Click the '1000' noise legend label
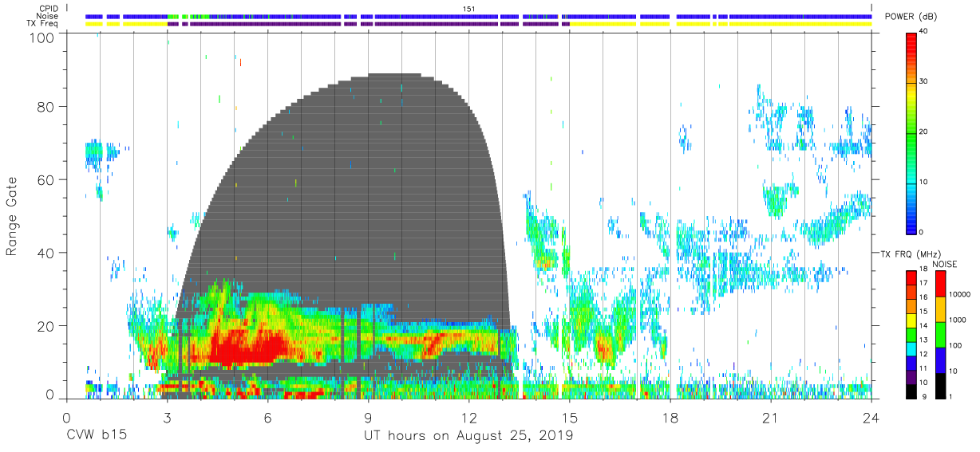The width and height of the screenshot is (980, 452). (x=958, y=320)
